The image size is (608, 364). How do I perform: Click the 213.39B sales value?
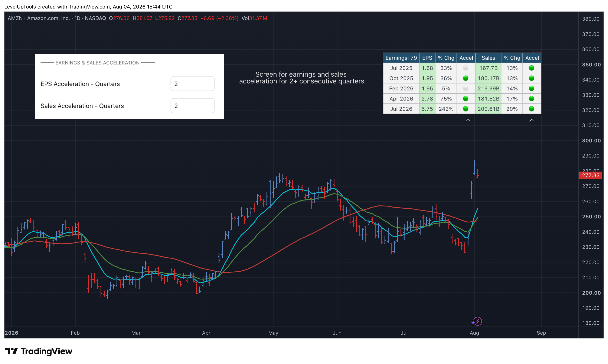488,89
